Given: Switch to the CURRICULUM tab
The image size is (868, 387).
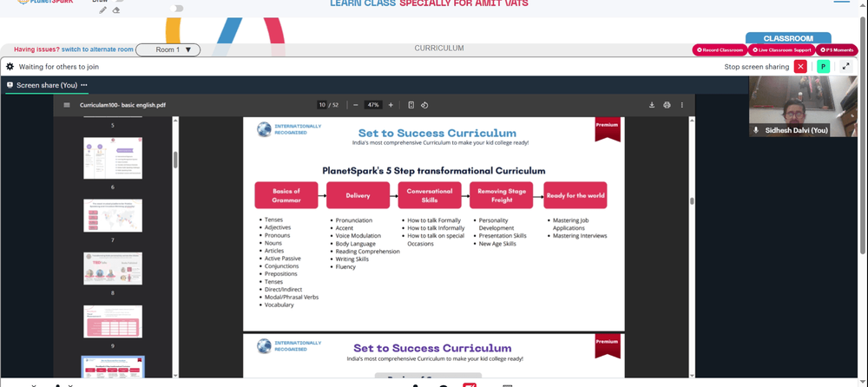Looking at the screenshot, I should click(x=439, y=49).
